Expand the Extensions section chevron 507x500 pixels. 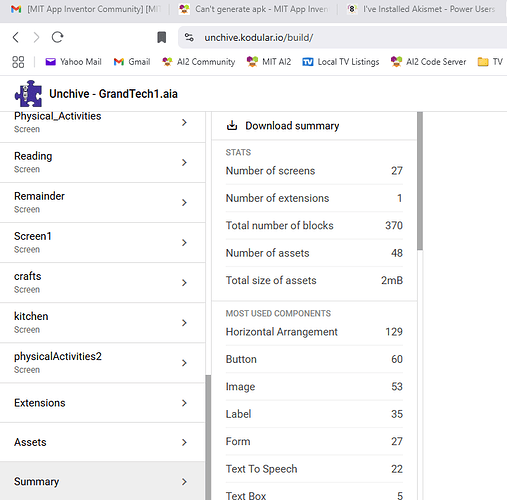click(184, 403)
